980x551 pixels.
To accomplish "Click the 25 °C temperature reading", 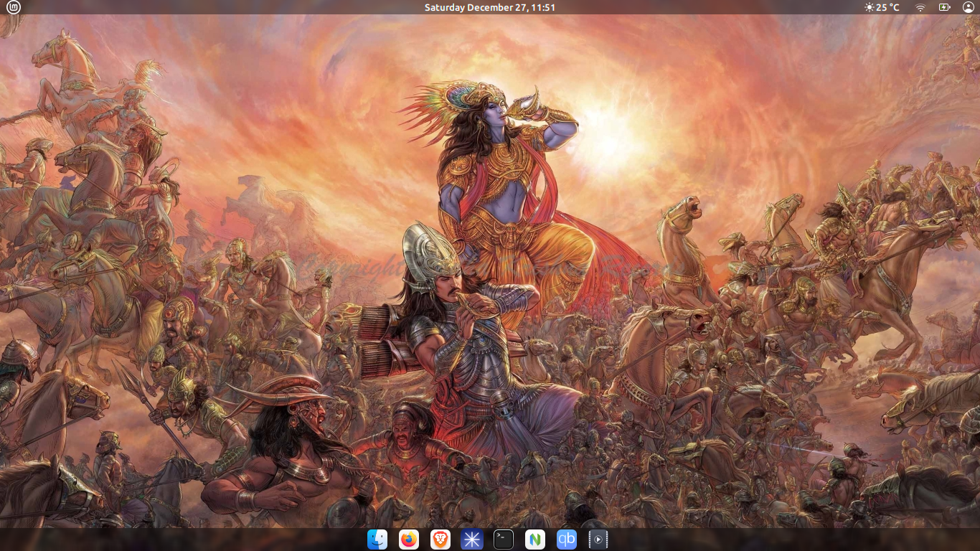I will pos(888,7).
